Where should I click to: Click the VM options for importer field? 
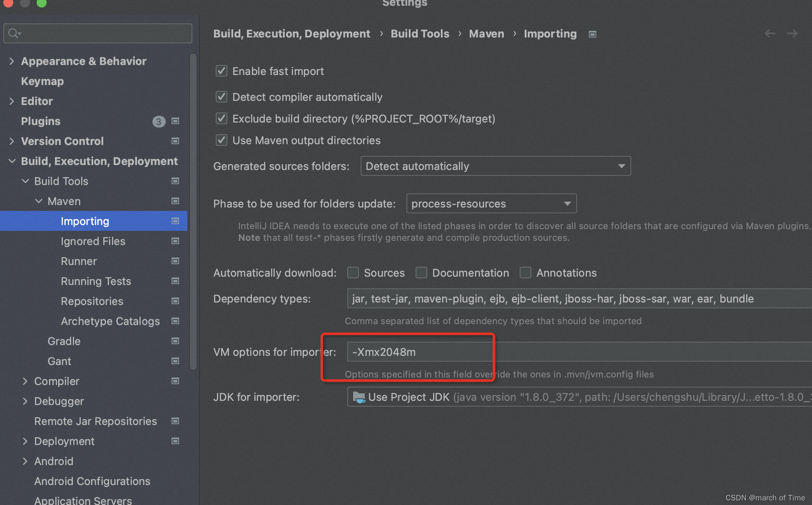(x=580, y=352)
